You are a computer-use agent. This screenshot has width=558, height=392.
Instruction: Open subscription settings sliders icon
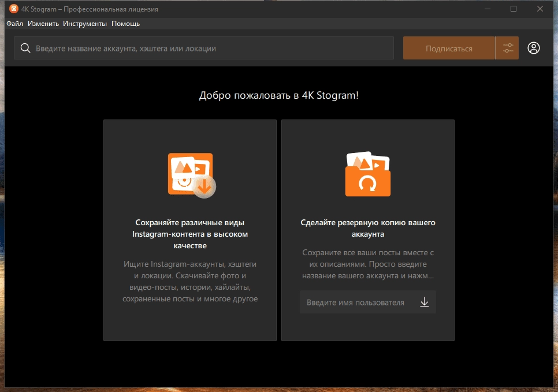tap(508, 48)
